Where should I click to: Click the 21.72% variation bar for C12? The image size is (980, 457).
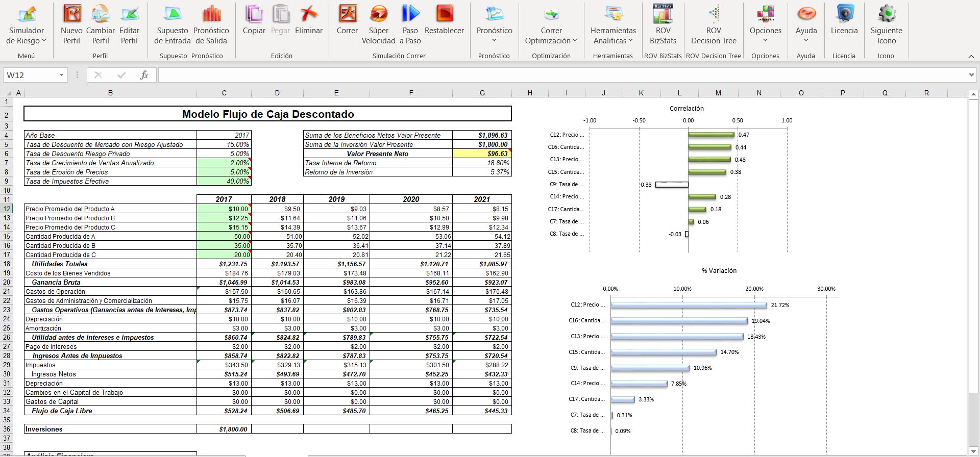pyautogui.click(x=689, y=305)
